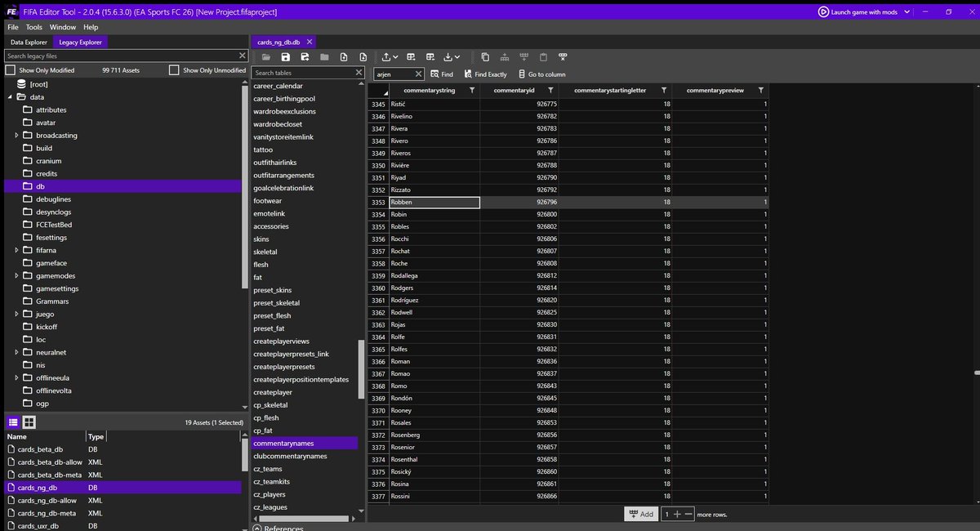Open the clubcommentarynames table

click(304, 456)
